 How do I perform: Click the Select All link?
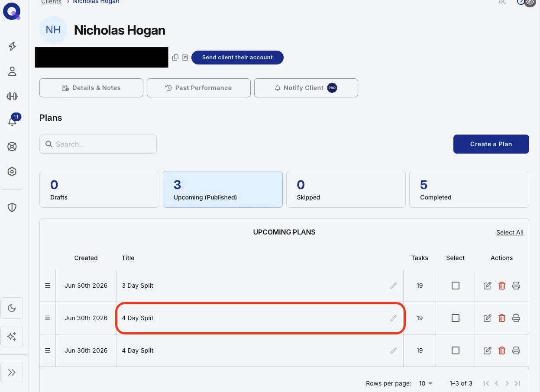tap(510, 232)
